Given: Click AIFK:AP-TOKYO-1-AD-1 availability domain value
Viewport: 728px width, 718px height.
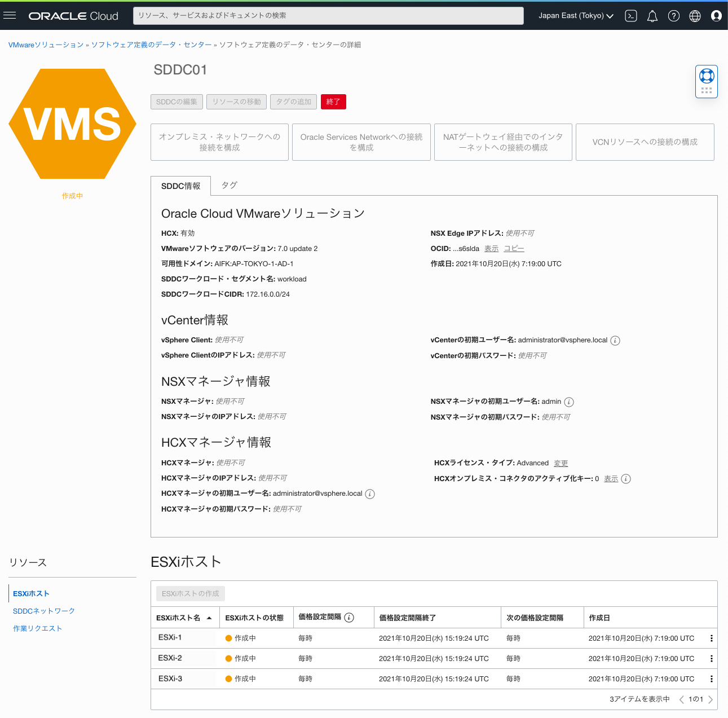Looking at the screenshot, I should [254, 264].
